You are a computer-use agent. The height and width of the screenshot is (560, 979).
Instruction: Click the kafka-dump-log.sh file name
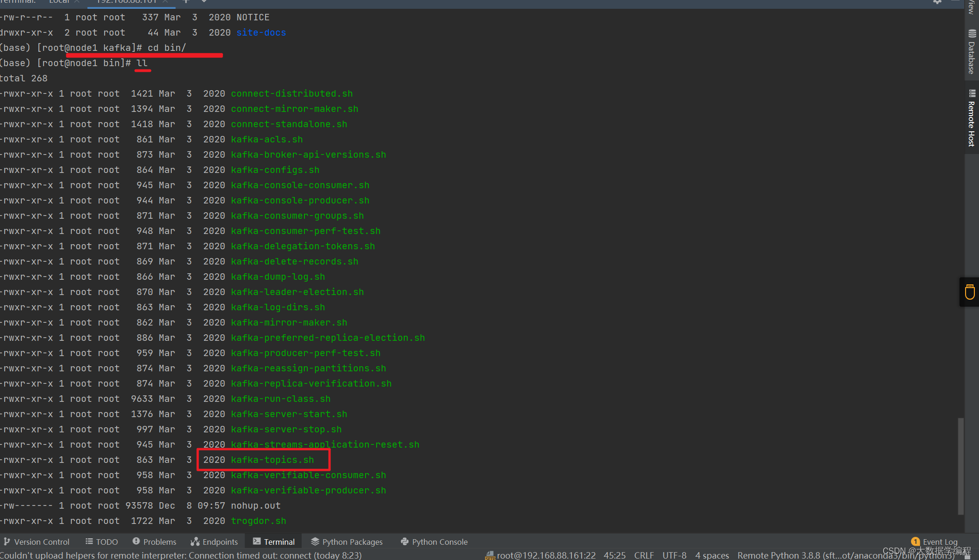tap(278, 277)
